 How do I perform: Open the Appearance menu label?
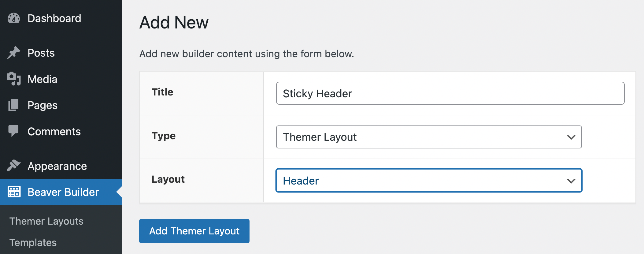[57, 166]
